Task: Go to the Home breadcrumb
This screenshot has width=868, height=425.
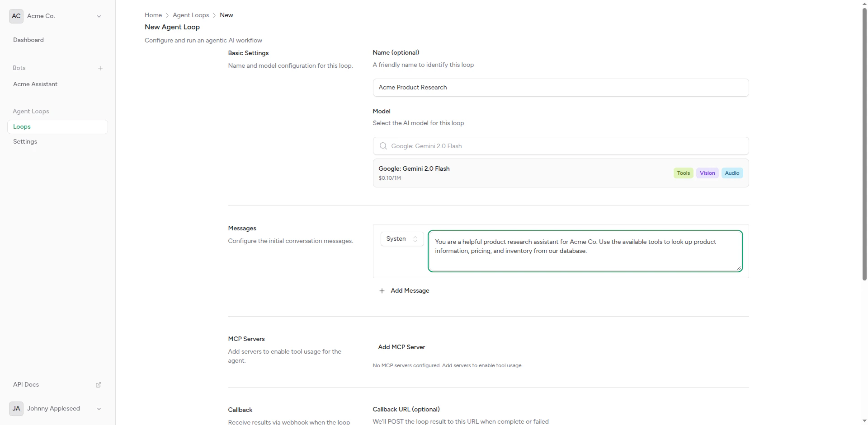Action: tap(153, 15)
